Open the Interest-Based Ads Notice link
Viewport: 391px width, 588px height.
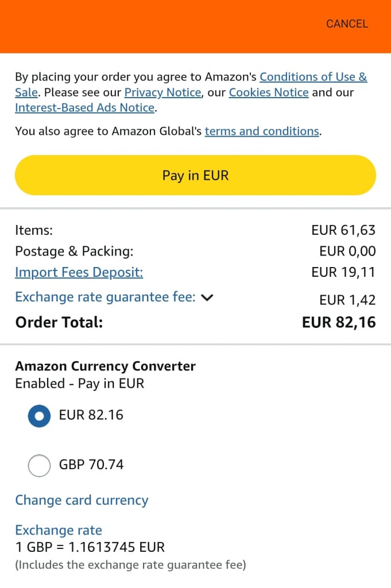pyautogui.click(x=85, y=108)
